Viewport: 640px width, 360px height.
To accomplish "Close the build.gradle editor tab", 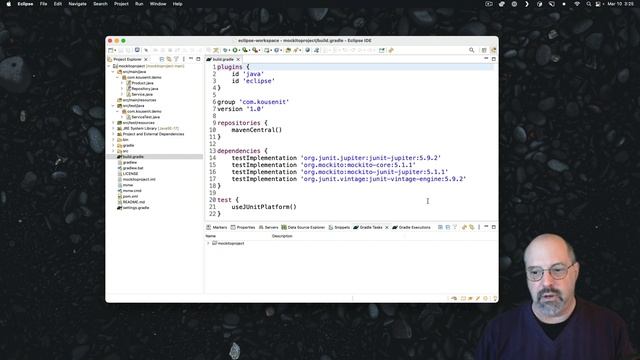I will (x=238, y=60).
